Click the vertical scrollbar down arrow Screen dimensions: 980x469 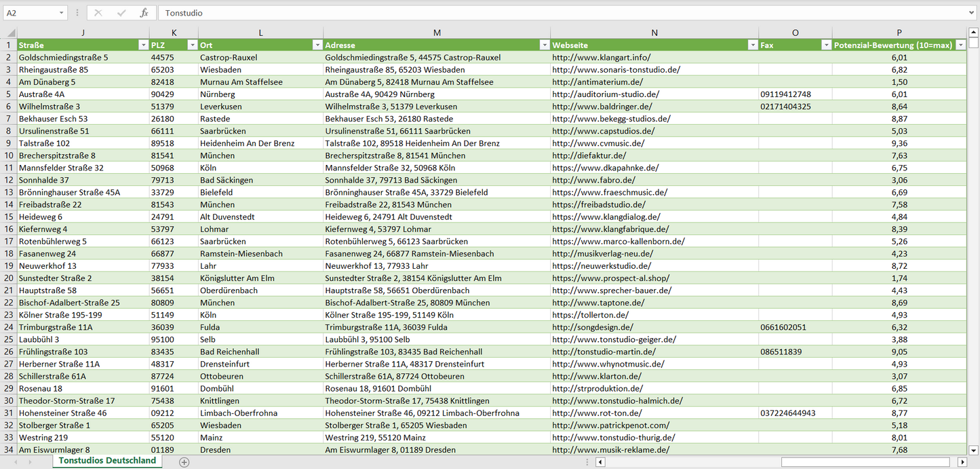[974, 449]
